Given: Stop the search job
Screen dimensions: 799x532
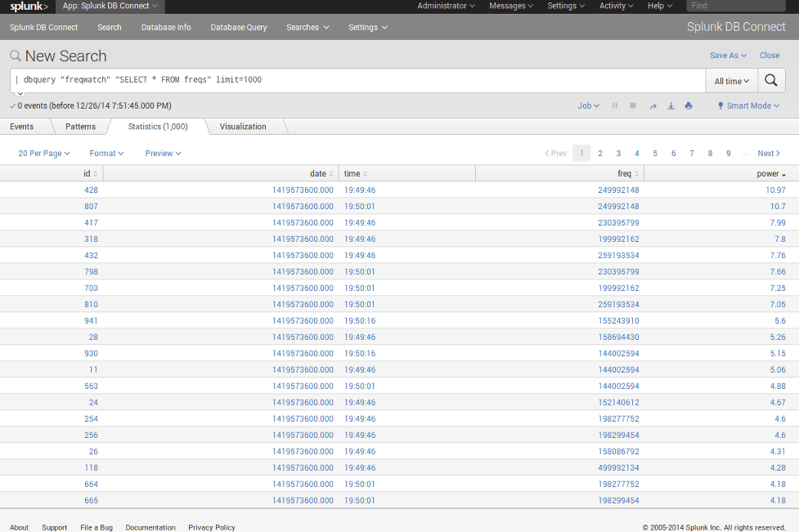Looking at the screenshot, I should tap(633, 105).
